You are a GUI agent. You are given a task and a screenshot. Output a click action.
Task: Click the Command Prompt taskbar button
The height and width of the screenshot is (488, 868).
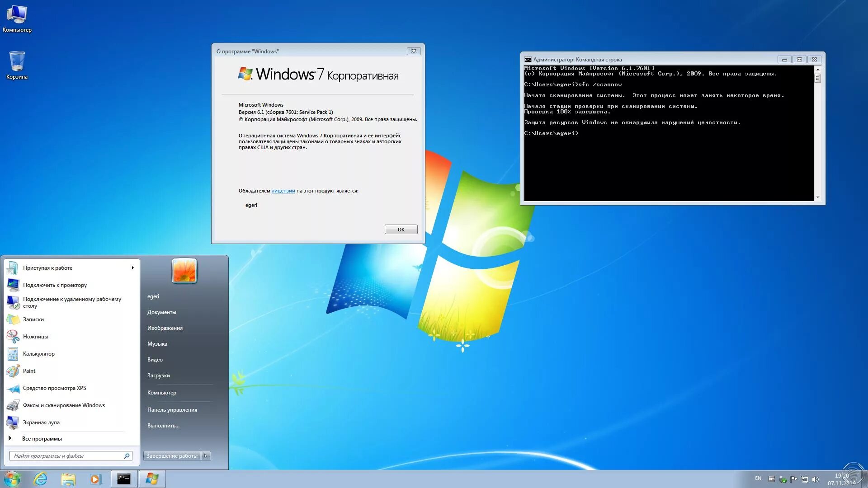(124, 479)
